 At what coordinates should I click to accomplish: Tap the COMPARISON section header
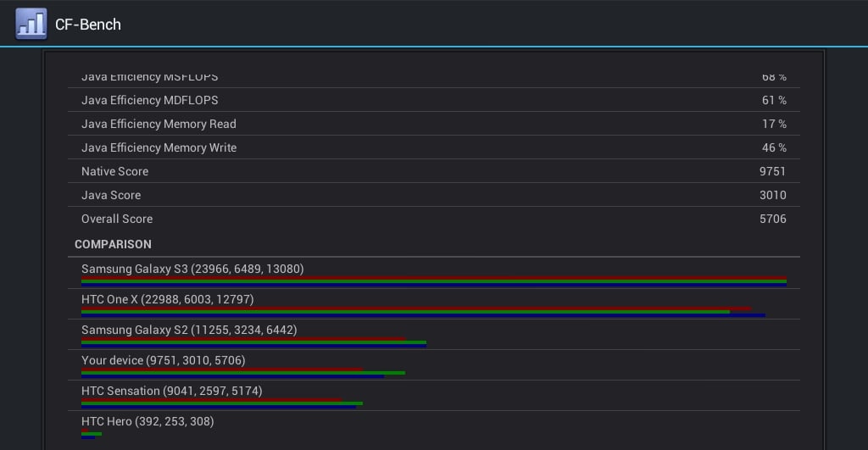113,244
